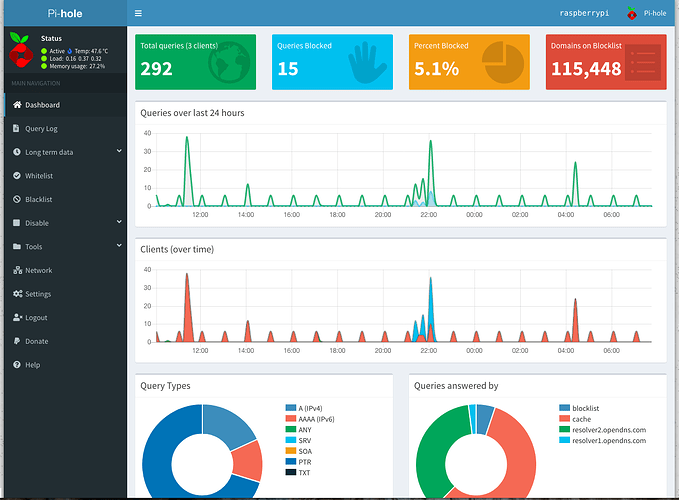Expand the Disable submenu chevron
679x500 pixels.
click(x=119, y=223)
